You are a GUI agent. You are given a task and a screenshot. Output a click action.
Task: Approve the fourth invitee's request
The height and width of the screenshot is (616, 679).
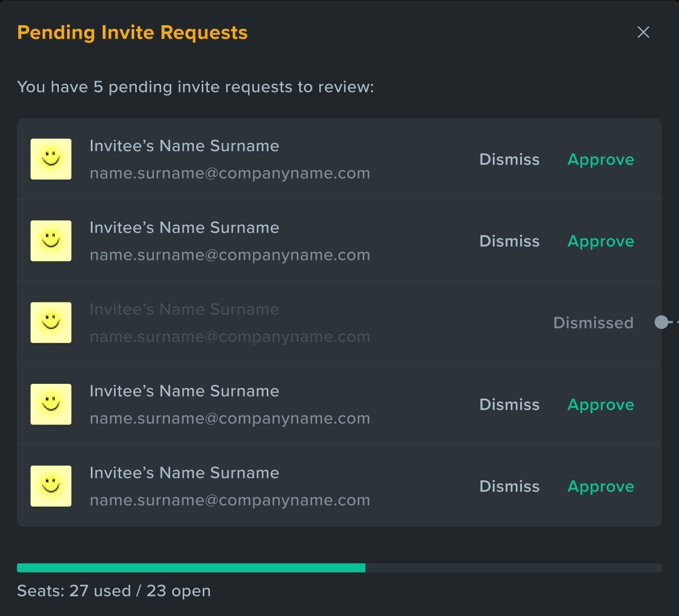(601, 405)
